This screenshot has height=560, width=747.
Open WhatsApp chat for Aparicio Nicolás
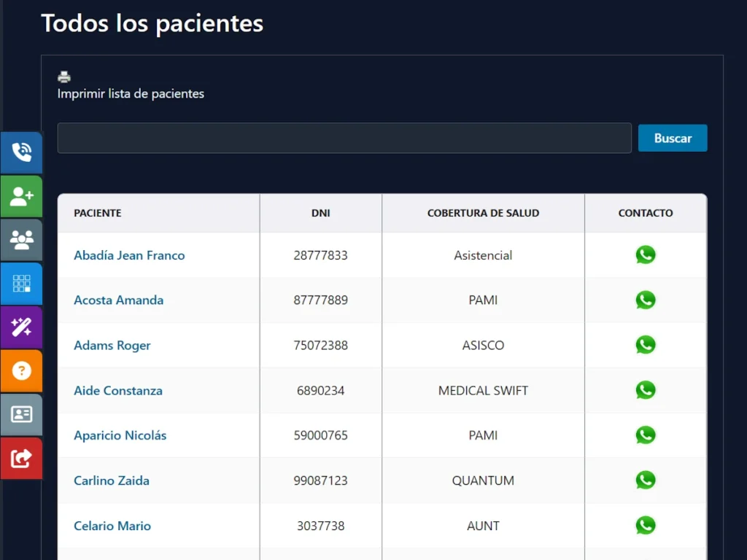(x=646, y=435)
